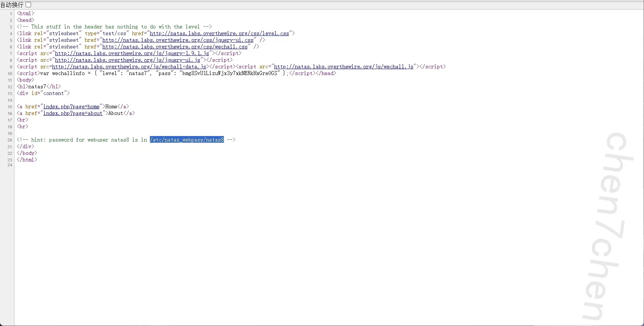Click line number 10 in the gutter

click(10, 74)
